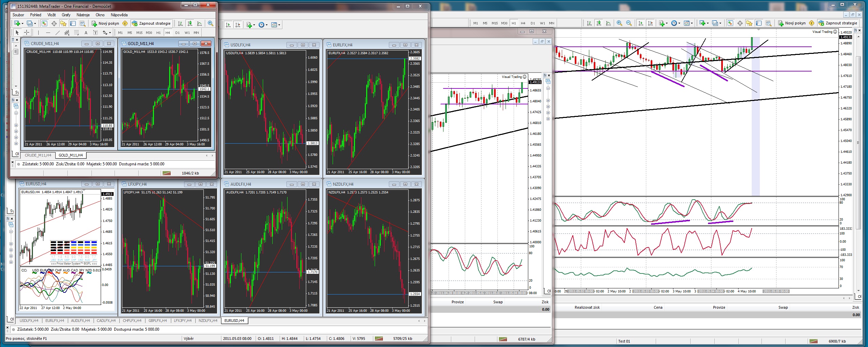Image resolution: width=868 pixels, height=347 pixels.
Task: Toggle Market Watch panel in front window
Action: [x=44, y=23]
